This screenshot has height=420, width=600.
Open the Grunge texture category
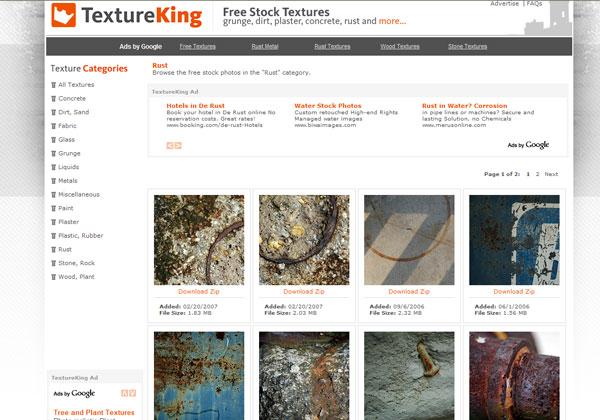(x=69, y=153)
